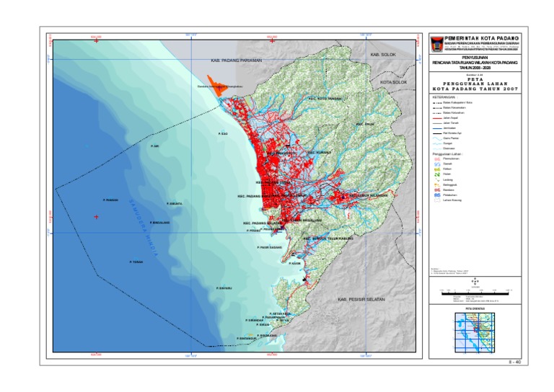
Task: Click the Permukiman legend symbol
Action: (437, 159)
